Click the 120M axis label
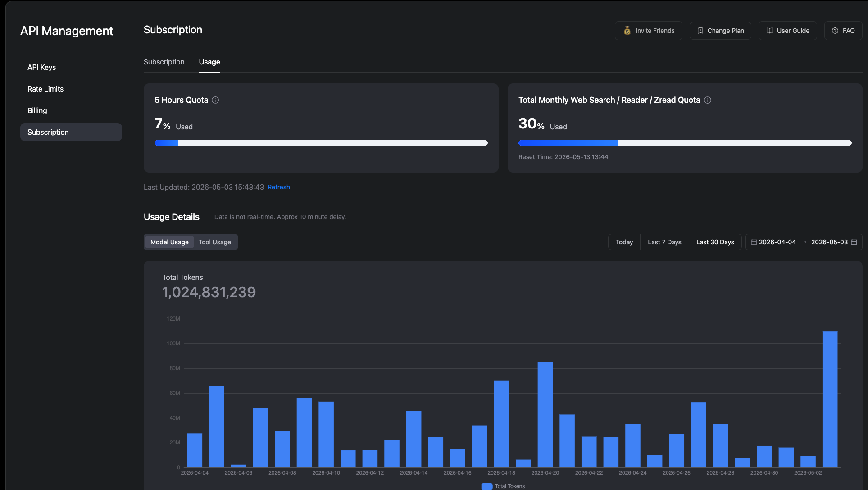 tap(173, 319)
